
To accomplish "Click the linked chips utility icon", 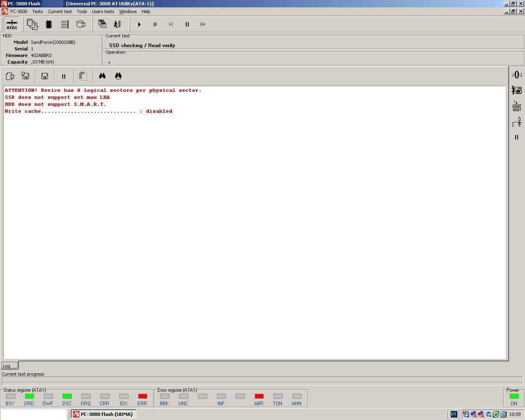I will click(32, 25).
